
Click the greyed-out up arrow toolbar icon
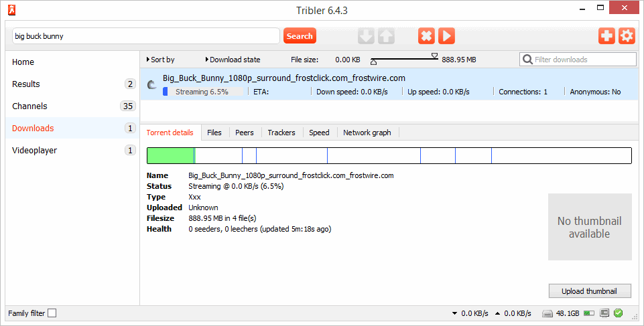coord(386,36)
